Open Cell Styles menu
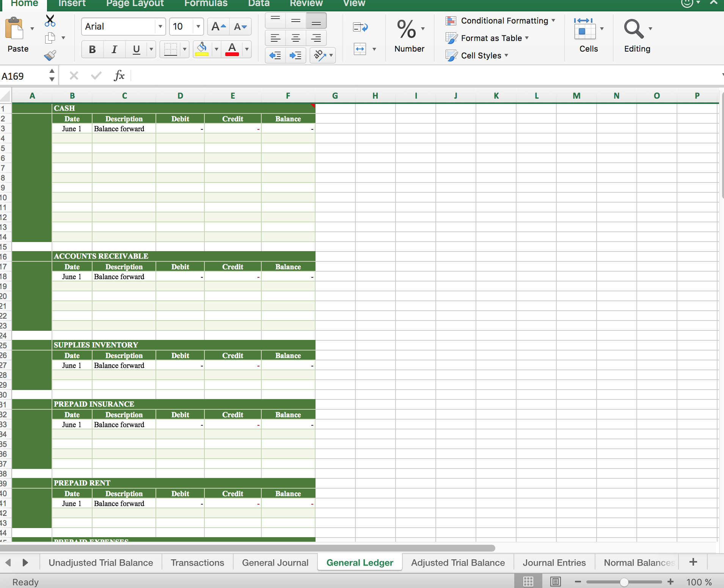 [x=477, y=55]
